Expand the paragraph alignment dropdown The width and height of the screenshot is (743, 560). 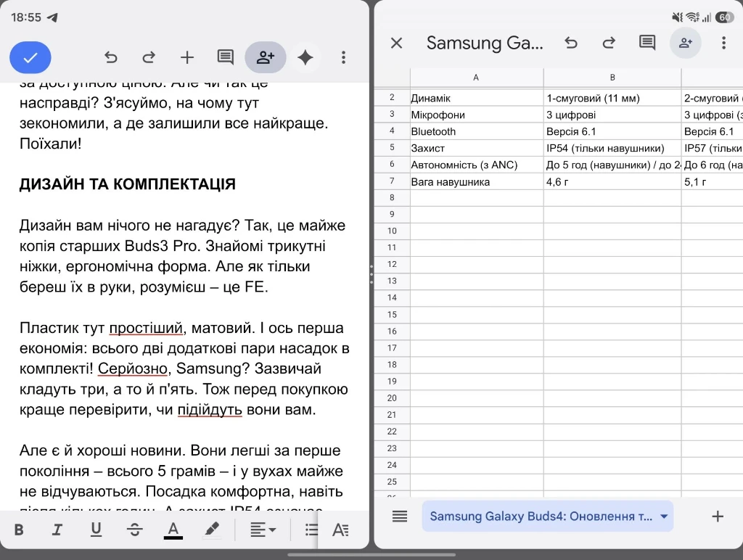pos(263,530)
